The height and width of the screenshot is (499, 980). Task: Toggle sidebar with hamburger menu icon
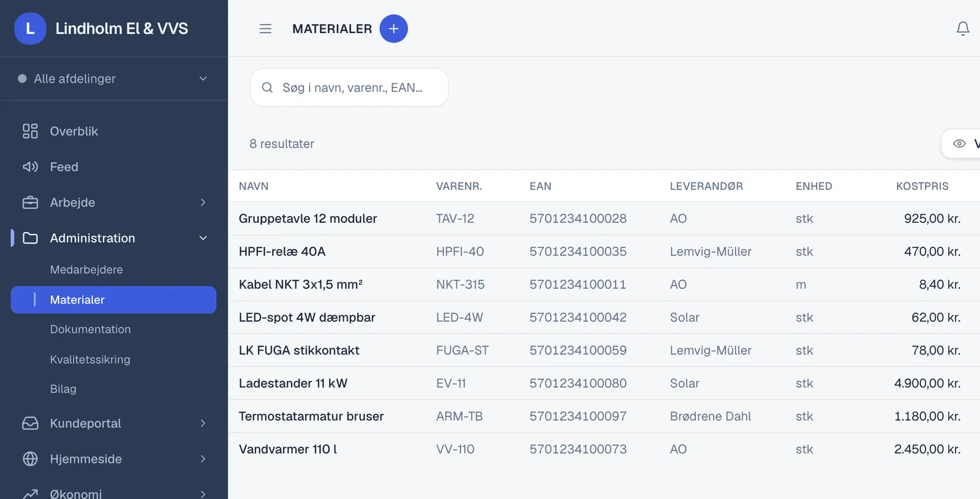(265, 29)
